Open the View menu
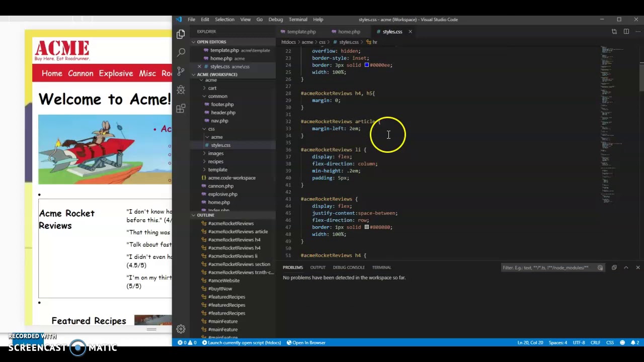 246,20
